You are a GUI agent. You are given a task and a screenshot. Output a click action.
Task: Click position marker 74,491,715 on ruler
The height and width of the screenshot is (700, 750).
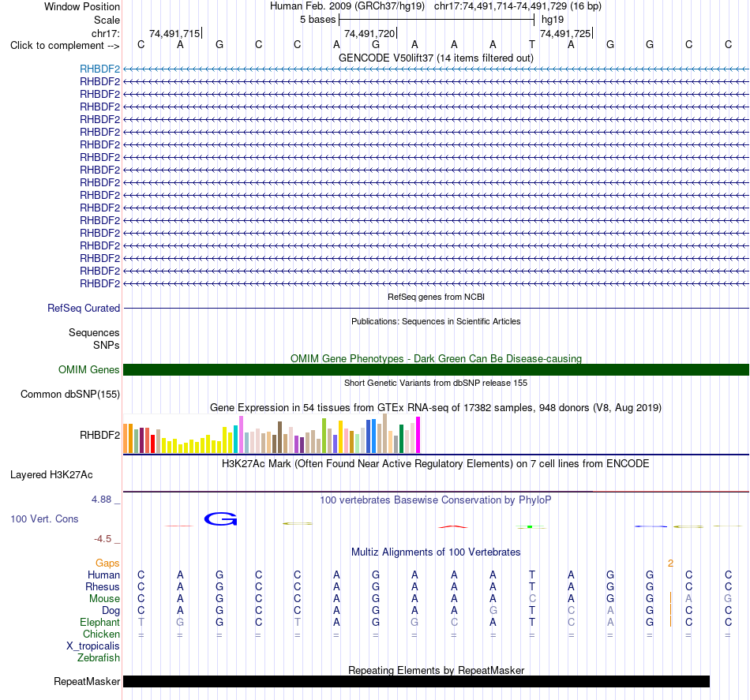pyautogui.click(x=174, y=33)
